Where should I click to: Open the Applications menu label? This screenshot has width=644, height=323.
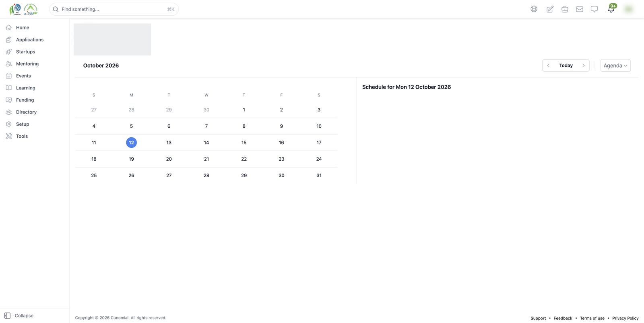click(30, 39)
